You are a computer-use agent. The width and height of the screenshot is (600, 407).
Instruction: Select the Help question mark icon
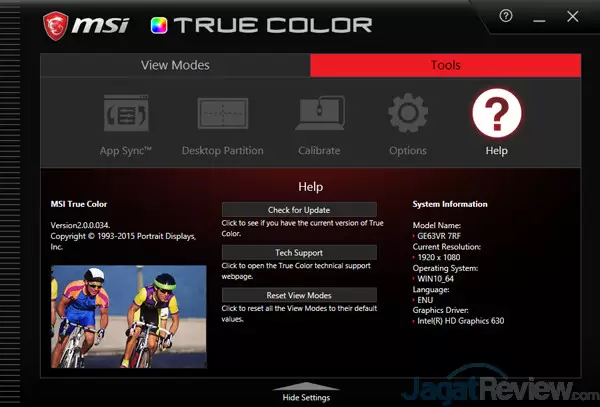coord(497,113)
